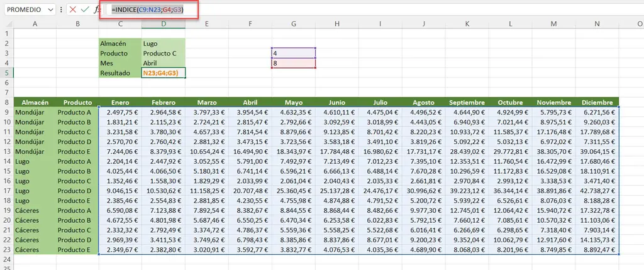Click the Abril value in cell D4
This screenshot has height=270, width=644.
pos(164,64)
